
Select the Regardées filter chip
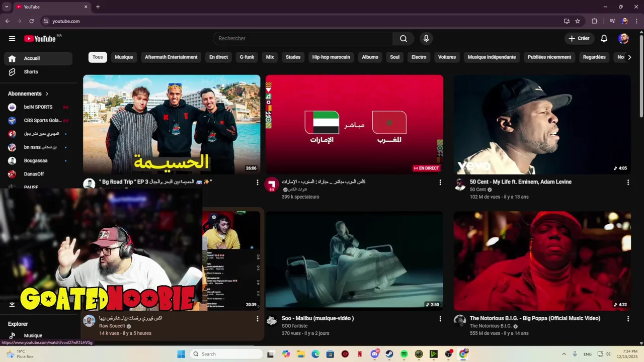coord(594,57)
